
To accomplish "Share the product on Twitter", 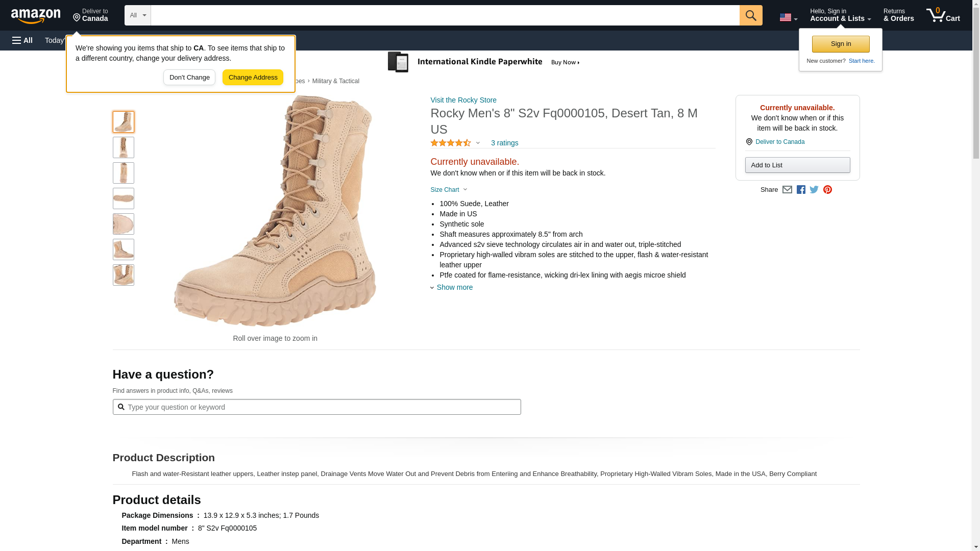I will pyautogui.click(x=814, y=190).
